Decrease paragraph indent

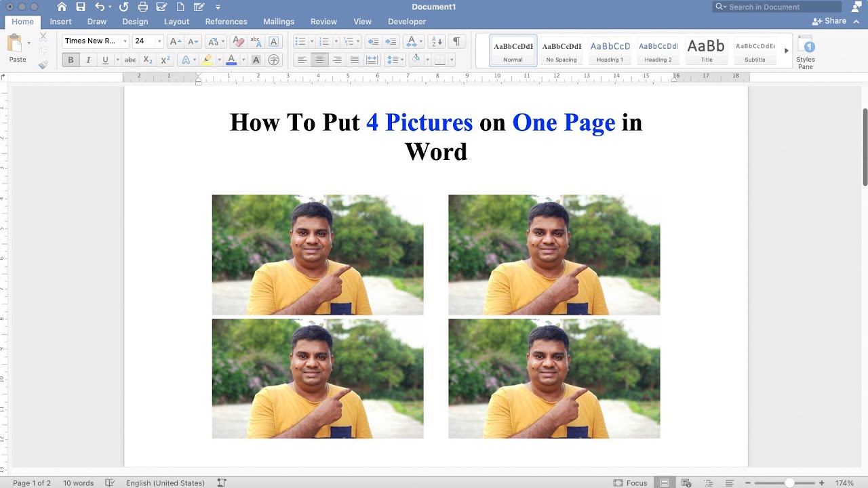[x=372, y=41]
